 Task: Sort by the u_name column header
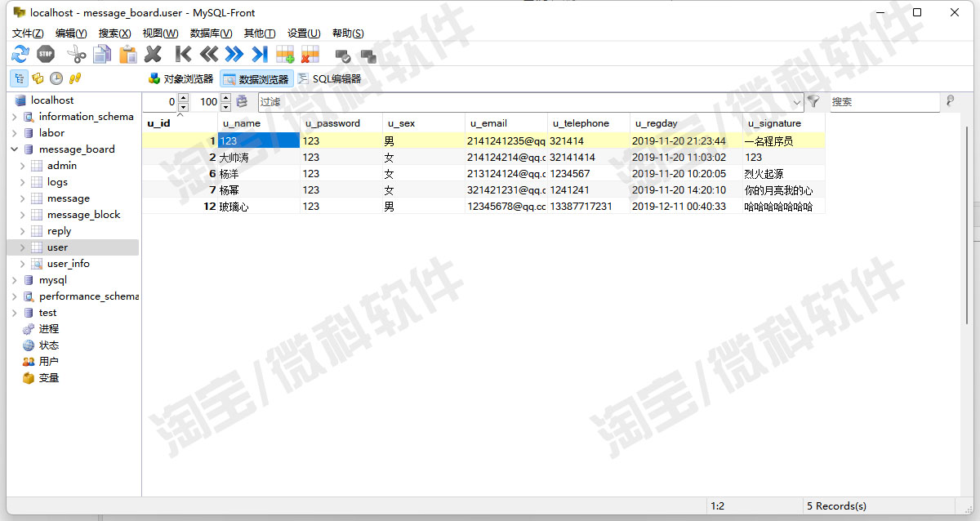coord(260,123)
